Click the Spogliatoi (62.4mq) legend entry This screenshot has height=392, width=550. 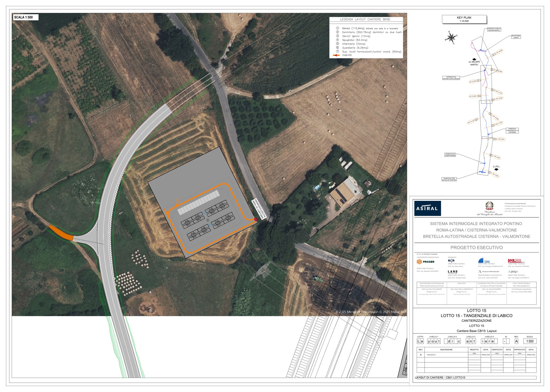pyautogui.click(x=352, y=40)
